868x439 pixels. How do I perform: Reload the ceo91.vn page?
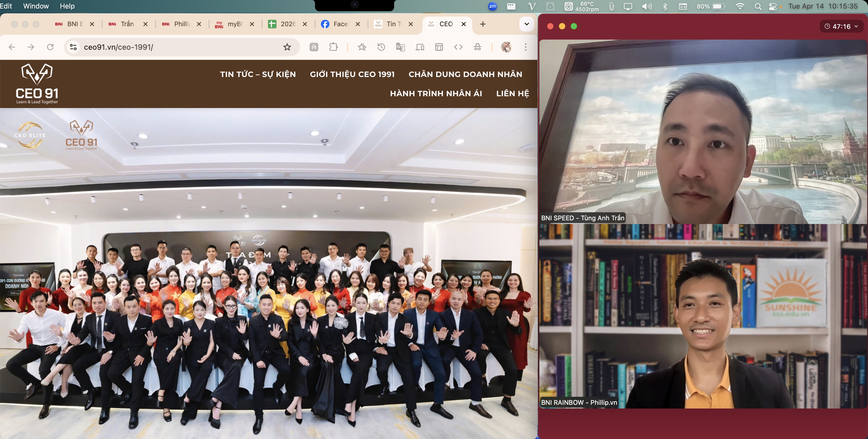(50, 47)
